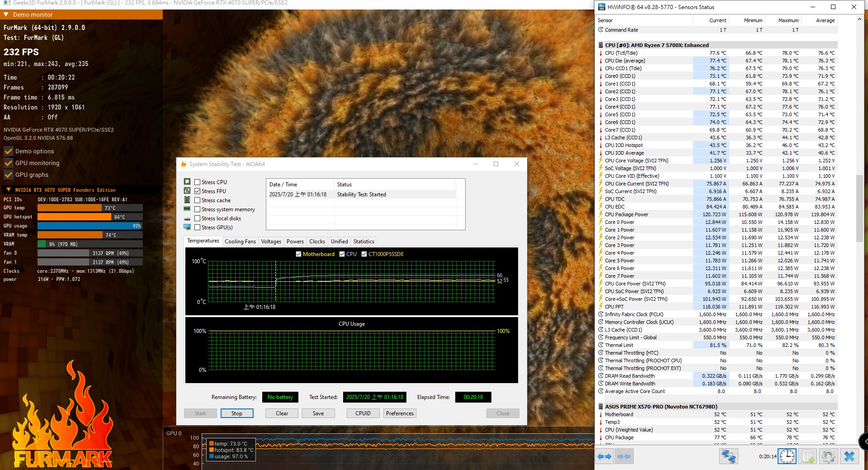Click the Average column header in HWiNFO

pyautogui.click(x=819, y=20)
